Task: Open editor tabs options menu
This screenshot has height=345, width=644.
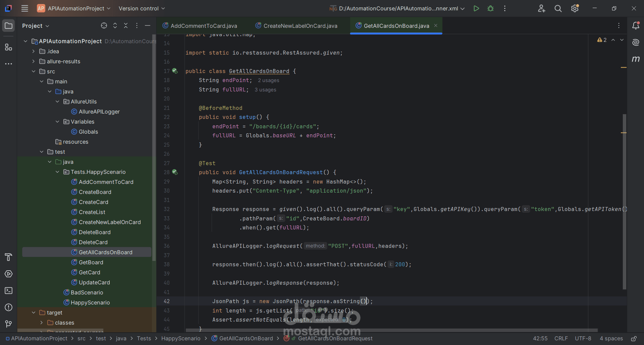Action: click(x=619, y=25)
